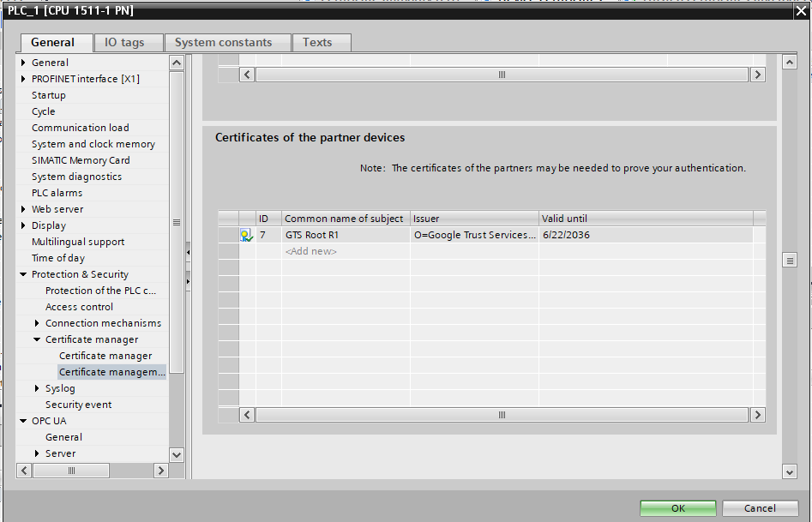Expand the Syslog tree node
812x522 pixels.
(x=38, y=388)
